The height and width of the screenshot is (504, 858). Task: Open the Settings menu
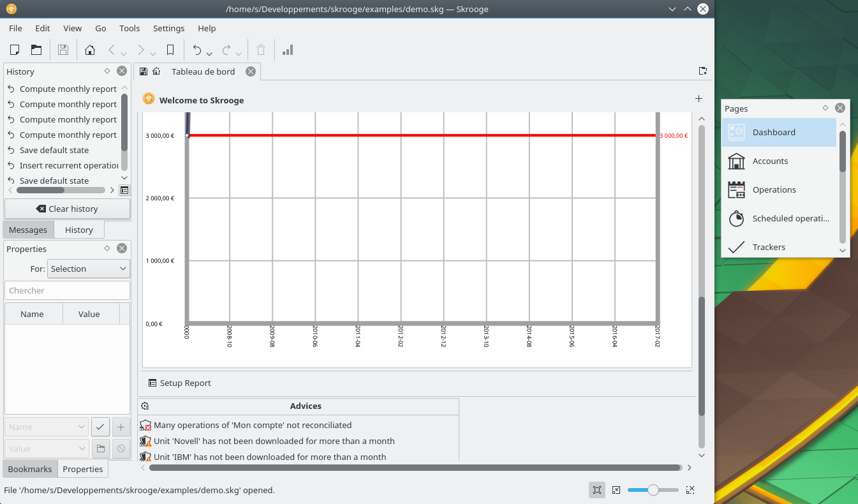(x=169, y=28)
